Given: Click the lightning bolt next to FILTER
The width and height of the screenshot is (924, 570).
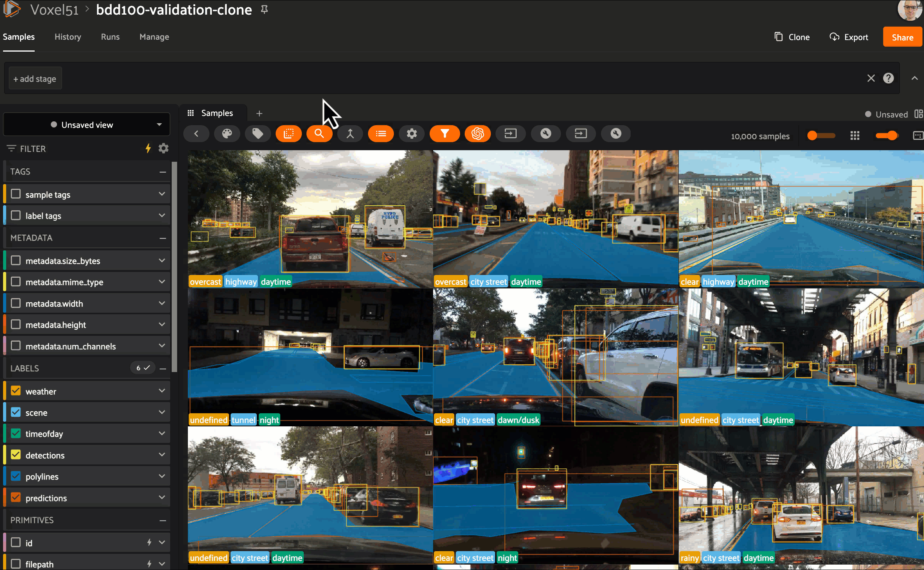Looking at the screenshot, I should 148,148.
